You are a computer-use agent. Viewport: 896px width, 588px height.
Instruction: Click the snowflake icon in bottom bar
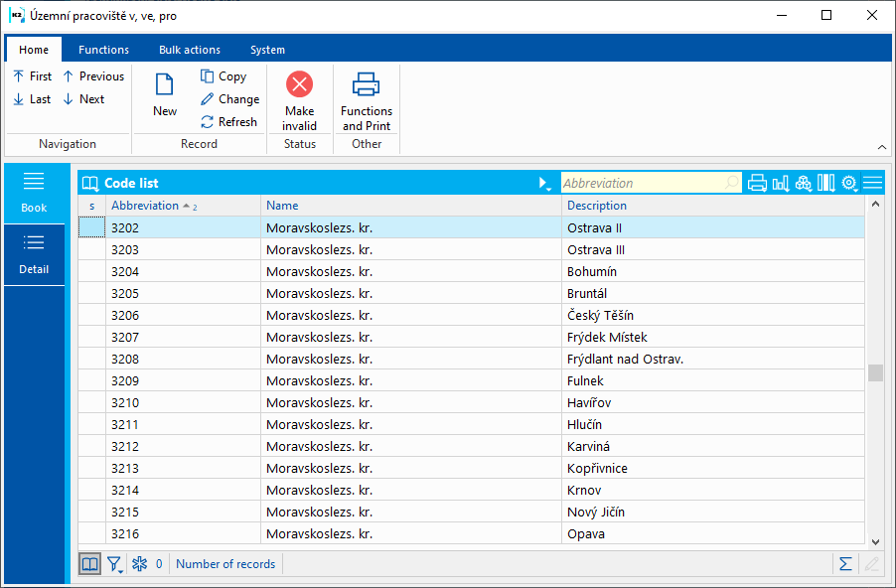(x=140, y=564)
